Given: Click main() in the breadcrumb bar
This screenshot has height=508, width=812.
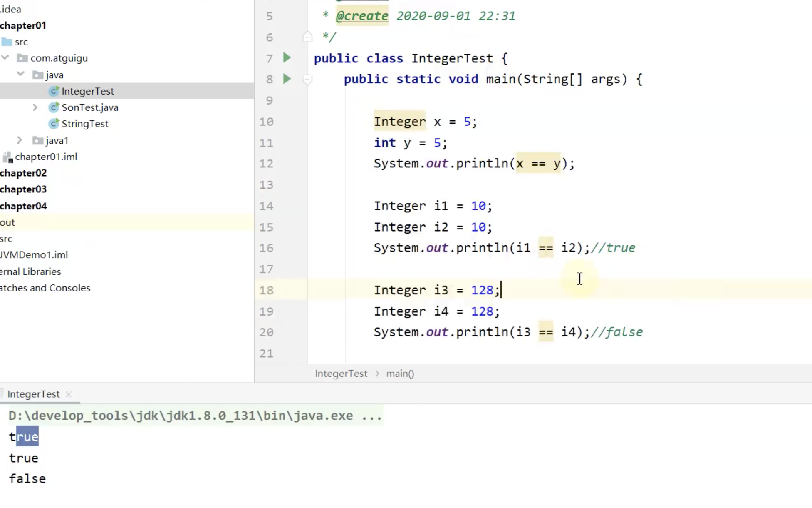Looking at the screenshot, I should coord(400,374).
